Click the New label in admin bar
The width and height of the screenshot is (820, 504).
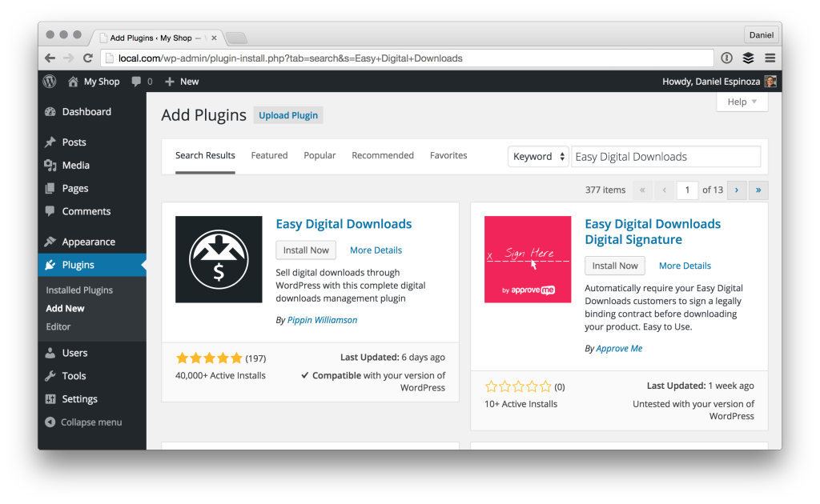189,82
